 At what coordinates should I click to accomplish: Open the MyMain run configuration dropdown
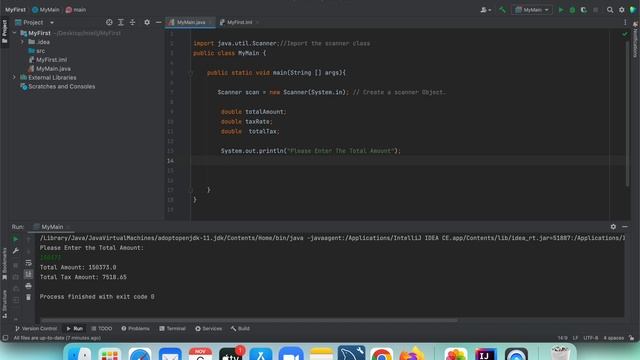[531, 10]
